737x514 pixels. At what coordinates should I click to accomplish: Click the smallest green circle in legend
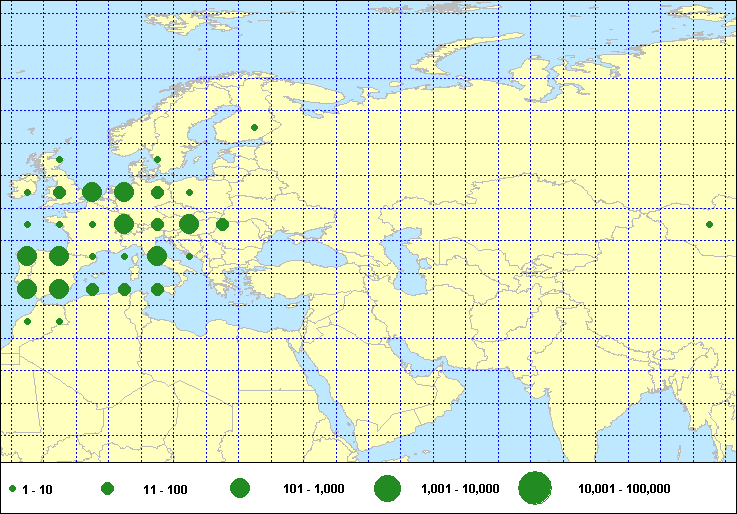coord(12,489)
